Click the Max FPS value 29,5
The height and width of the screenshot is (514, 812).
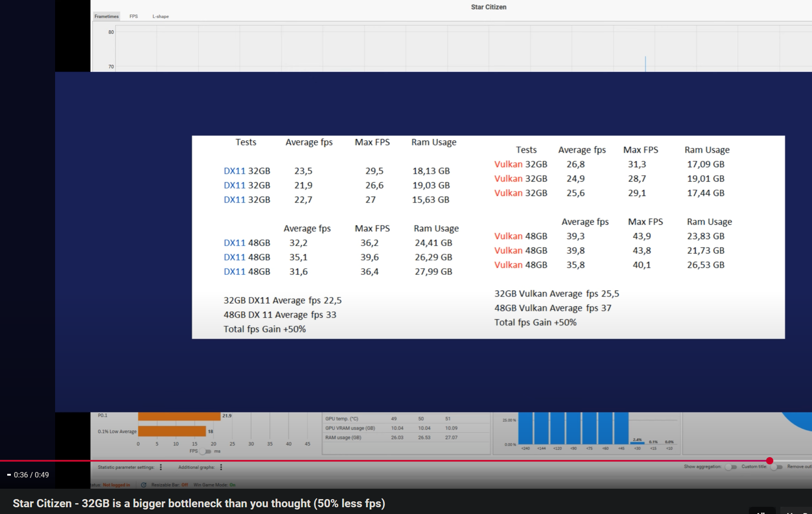pos(374,171)
